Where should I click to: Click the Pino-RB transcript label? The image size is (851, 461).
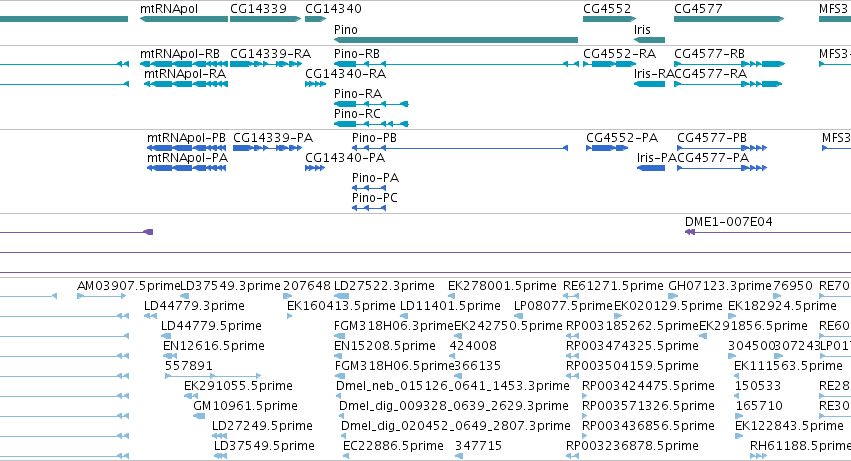(357, 54)
